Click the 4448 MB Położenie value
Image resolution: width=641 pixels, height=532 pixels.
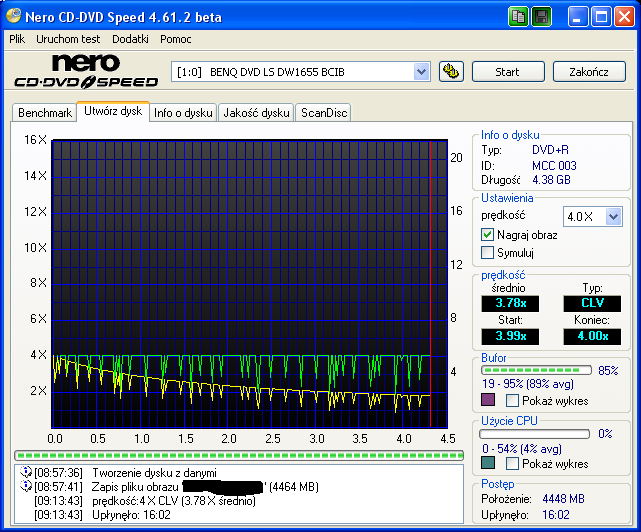tap(563, 499)
